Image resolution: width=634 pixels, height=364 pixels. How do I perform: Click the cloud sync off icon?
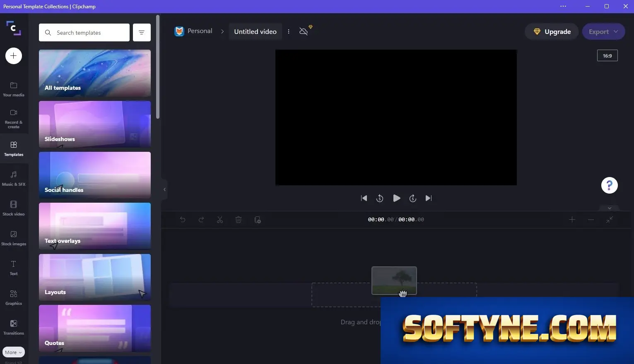click(304, 31)
